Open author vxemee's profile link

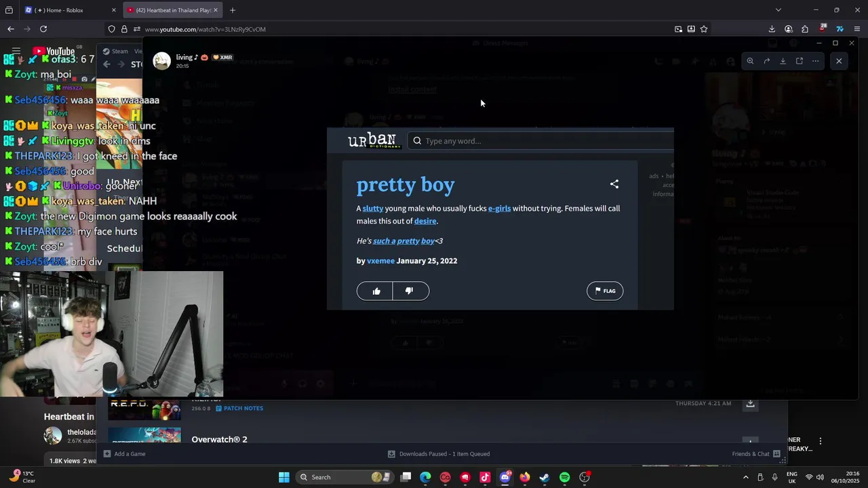(380, 261)
